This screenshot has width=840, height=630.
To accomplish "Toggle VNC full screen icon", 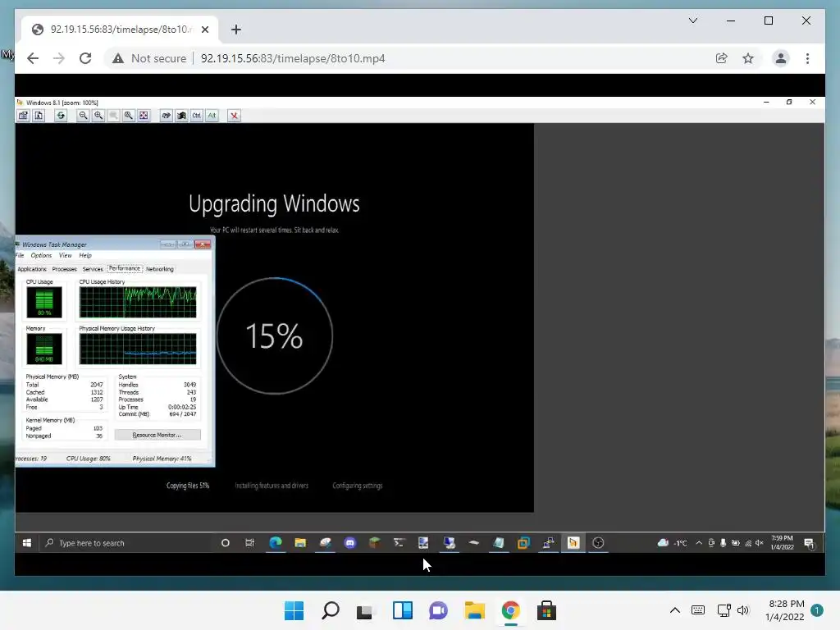I will point(144,115).
